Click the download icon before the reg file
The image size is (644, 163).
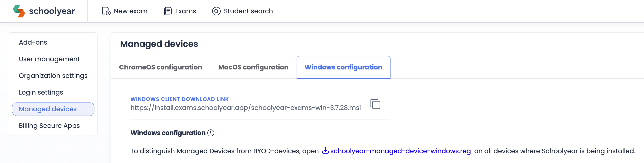[325, 151]
